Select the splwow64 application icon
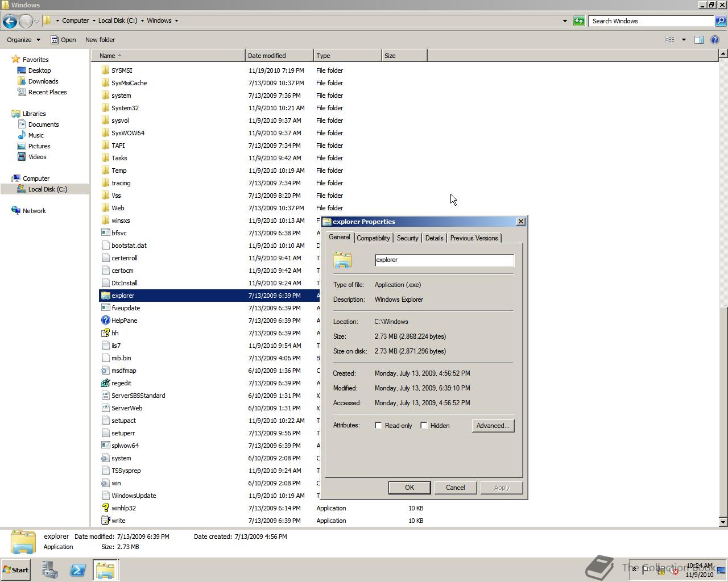The width and height of the screenshot is (728, 582). (x=105, y=446)
